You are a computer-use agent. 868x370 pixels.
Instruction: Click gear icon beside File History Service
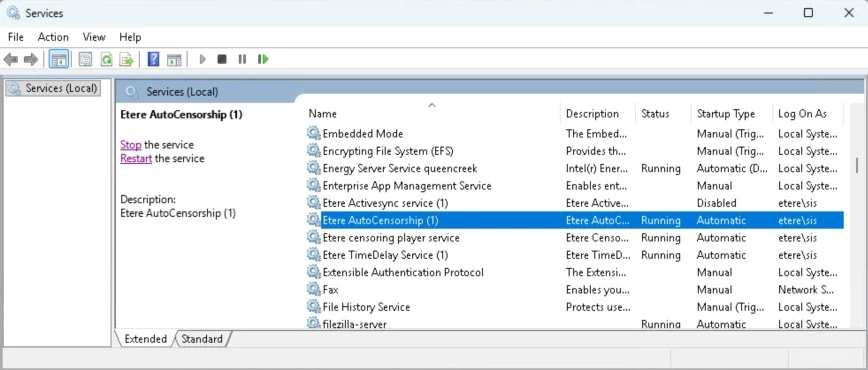pyautogui.click(x=314, y=307)
